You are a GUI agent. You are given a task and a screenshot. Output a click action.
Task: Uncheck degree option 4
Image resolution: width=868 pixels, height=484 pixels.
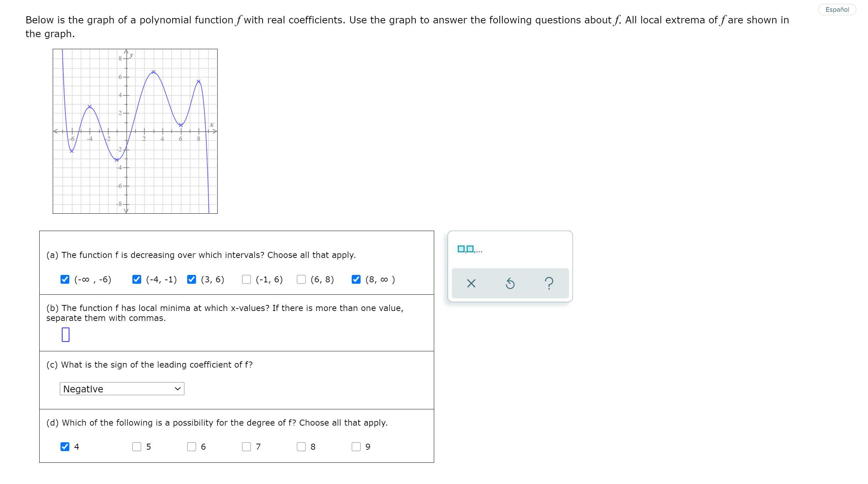point(65,447)
